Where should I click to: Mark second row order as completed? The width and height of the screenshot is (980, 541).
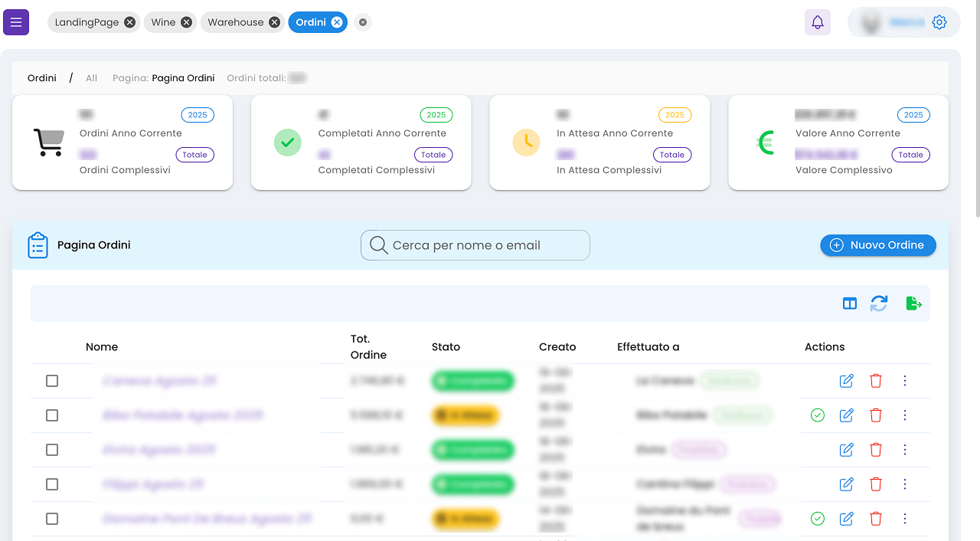817,415
